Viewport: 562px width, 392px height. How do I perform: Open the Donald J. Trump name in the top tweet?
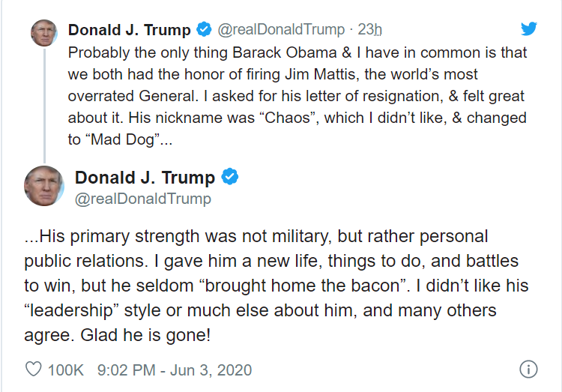pyautogui.click(x=129, y=29)
